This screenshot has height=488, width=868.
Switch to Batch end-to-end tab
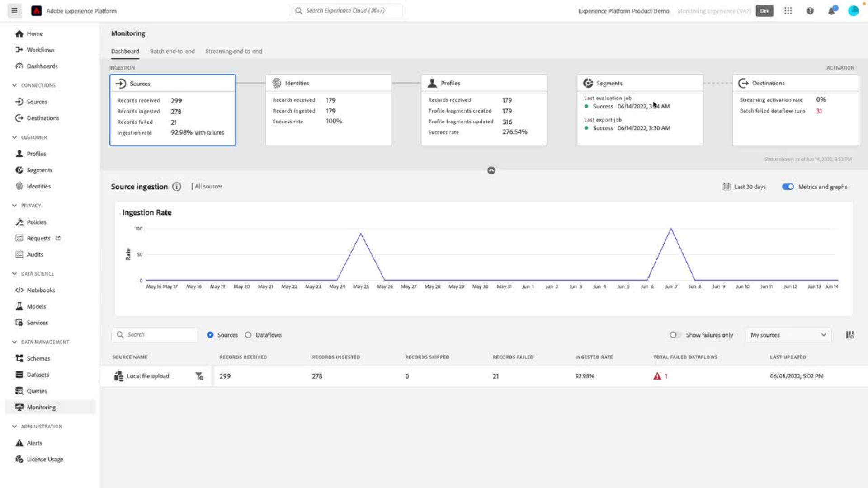[172, 51]
